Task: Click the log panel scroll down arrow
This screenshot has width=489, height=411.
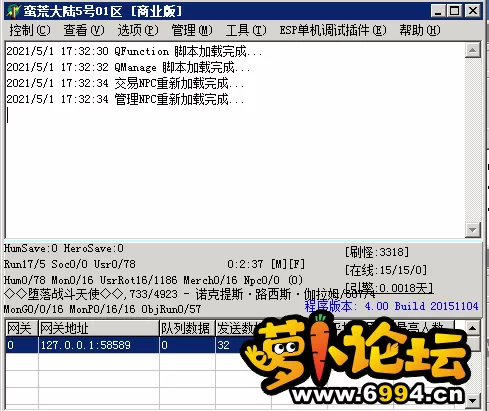Action: click(x=472, y=229)
